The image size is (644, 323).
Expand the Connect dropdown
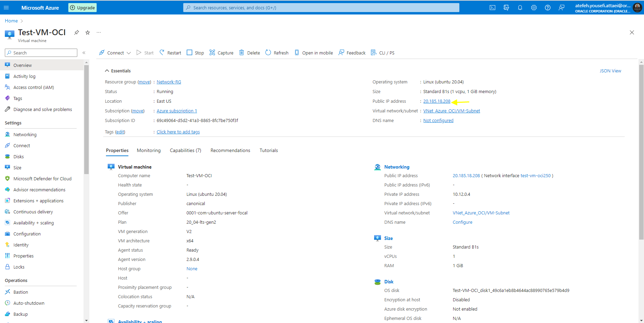129,53
